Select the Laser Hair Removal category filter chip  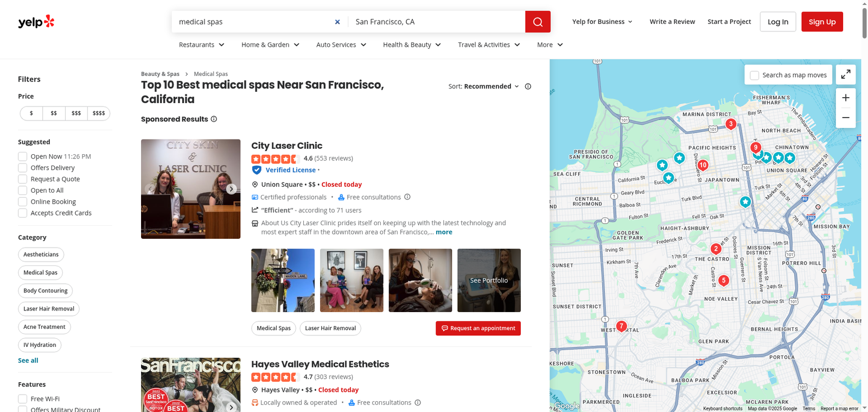pos(49,309)
